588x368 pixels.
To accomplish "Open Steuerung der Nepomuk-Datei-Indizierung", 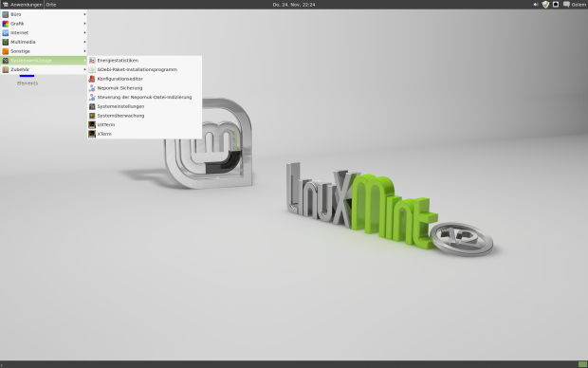I will point(144,97).
